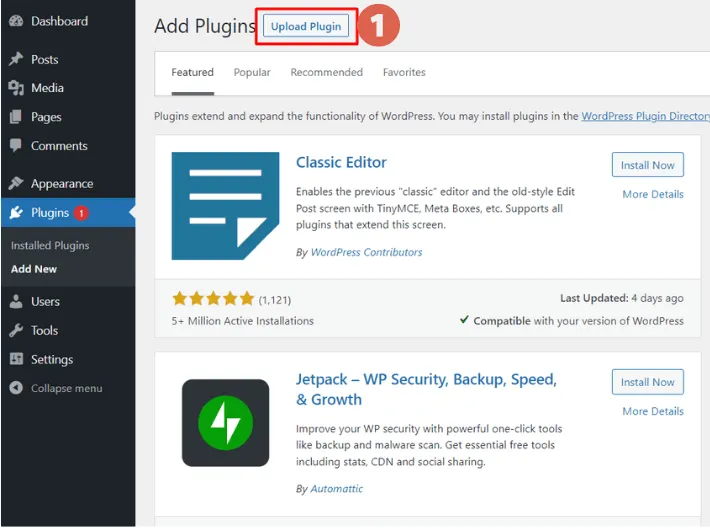Screen dimensions: 710x528
Task: Open the Settings menu item
Action: (x=68, y=360)
